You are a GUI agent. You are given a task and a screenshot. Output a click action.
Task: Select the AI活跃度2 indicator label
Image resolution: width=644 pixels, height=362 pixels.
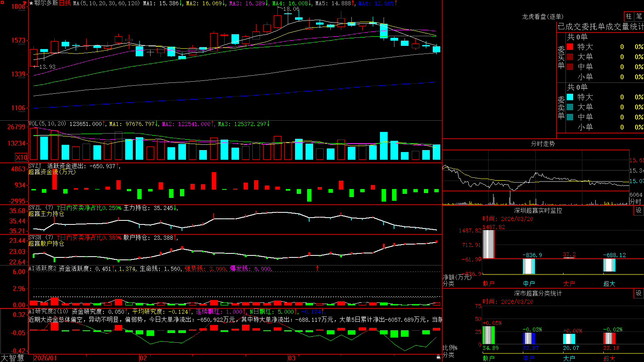pos(43,268)
